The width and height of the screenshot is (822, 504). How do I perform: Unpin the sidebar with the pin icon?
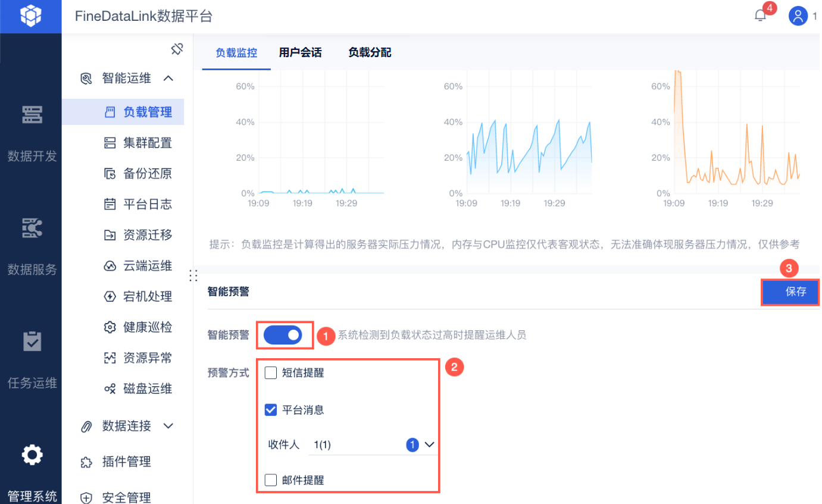(x=177, y=49)
